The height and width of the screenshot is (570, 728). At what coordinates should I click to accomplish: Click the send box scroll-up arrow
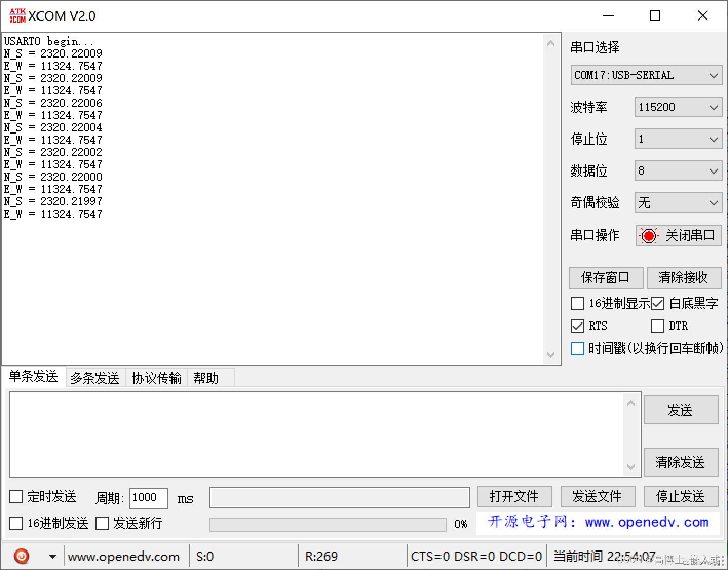[x=631, y=403]
